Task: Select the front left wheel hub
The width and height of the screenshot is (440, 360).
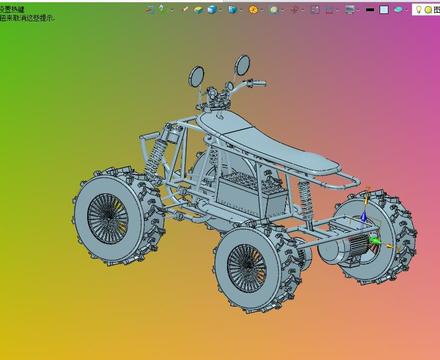Action: pyautogui.click(x=108, y=218)
